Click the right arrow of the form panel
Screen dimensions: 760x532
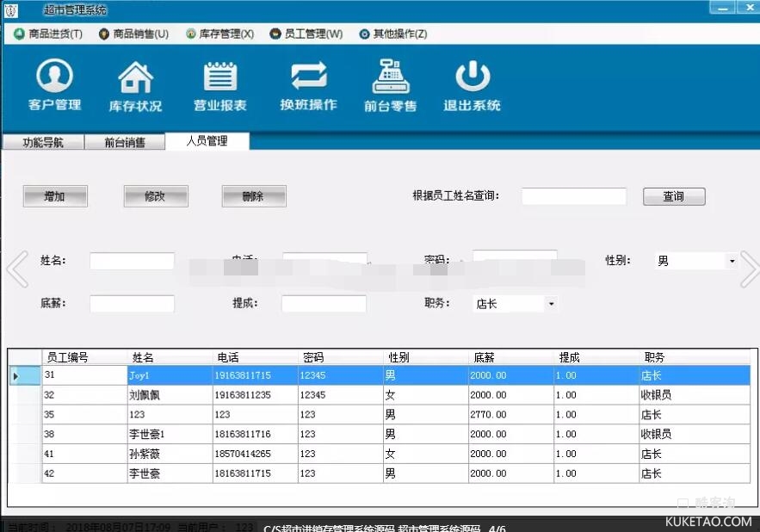750,269
